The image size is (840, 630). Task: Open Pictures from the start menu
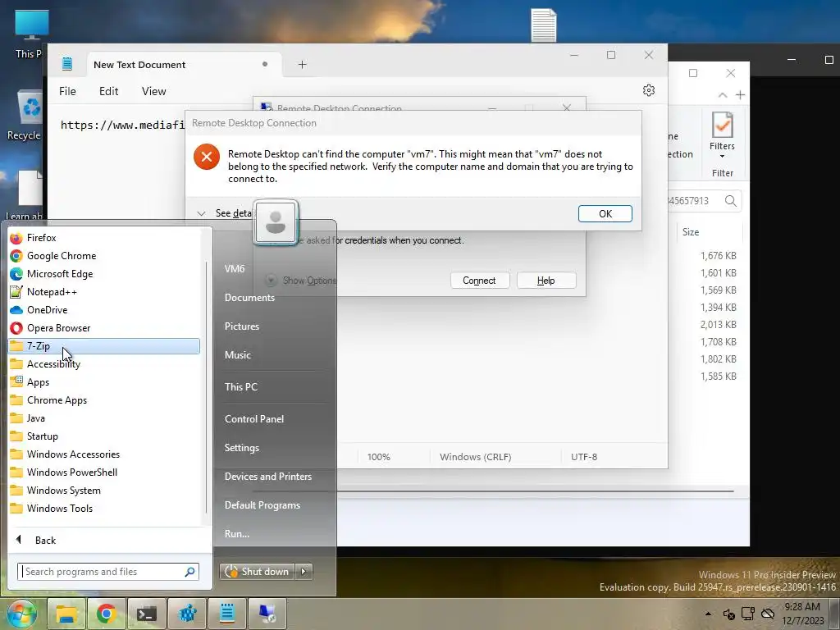pos(242,326)
